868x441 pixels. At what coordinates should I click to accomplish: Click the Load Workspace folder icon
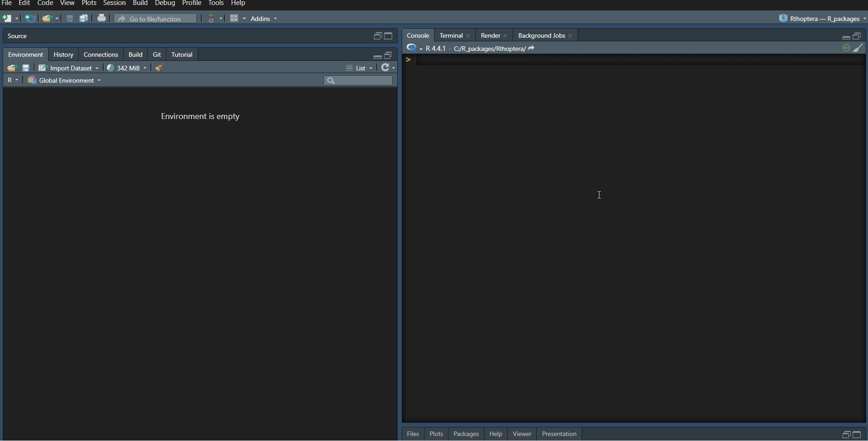(x=12, y=68)
